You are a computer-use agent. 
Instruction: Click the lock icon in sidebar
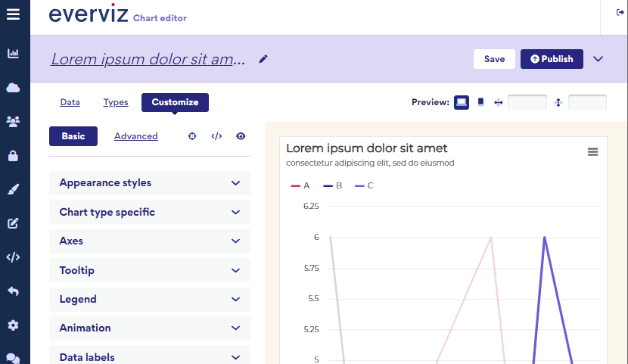tap(13, 156)
